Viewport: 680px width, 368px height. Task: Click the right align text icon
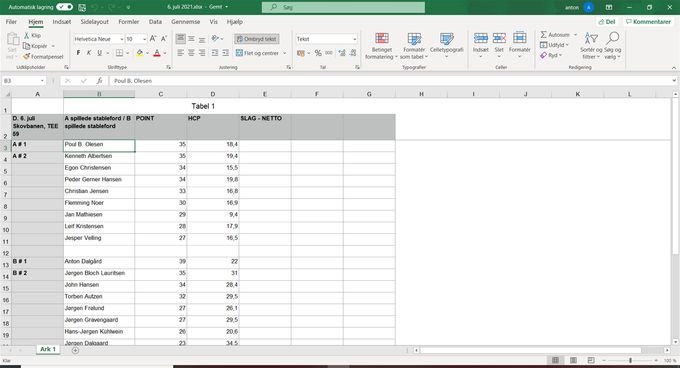point(202,53)
